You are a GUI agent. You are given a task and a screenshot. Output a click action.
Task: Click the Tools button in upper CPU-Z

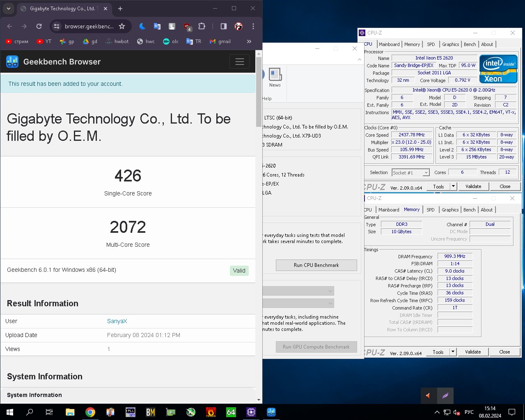pyautogui.click(x=438, y=186)
